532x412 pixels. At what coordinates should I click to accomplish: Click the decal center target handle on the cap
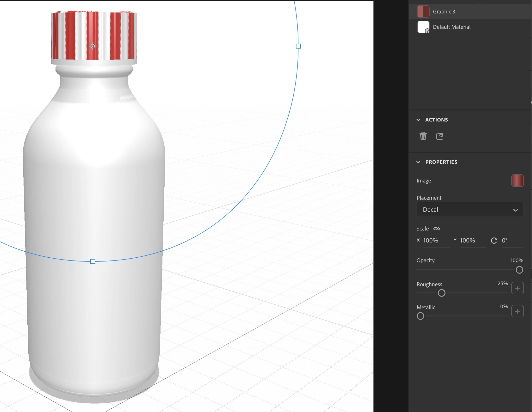(x=93, y=46)
